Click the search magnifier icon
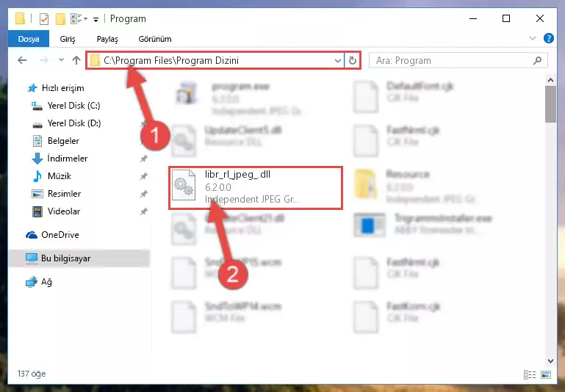The height and width of the screenshot is (392, 565). [x=537, y=60]
